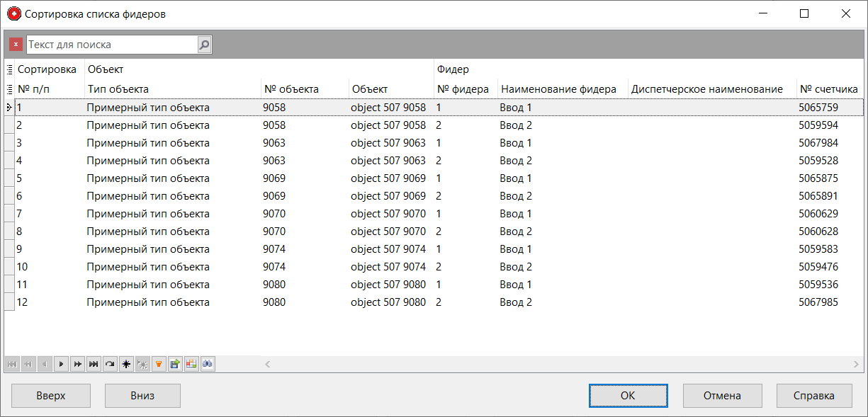Move selected feeder up with Вверх
The image size is (868, 417).
51,396
